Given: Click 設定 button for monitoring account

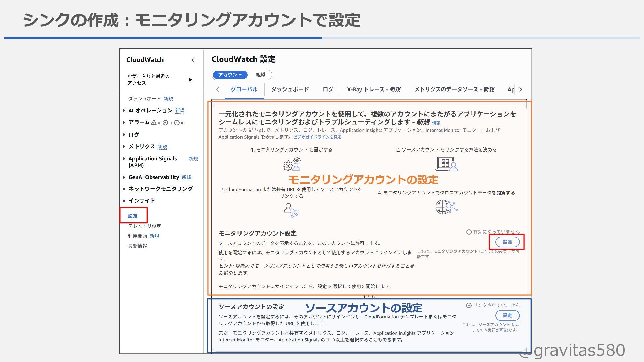Looking at the screenshot, I should tap(507, 242).
